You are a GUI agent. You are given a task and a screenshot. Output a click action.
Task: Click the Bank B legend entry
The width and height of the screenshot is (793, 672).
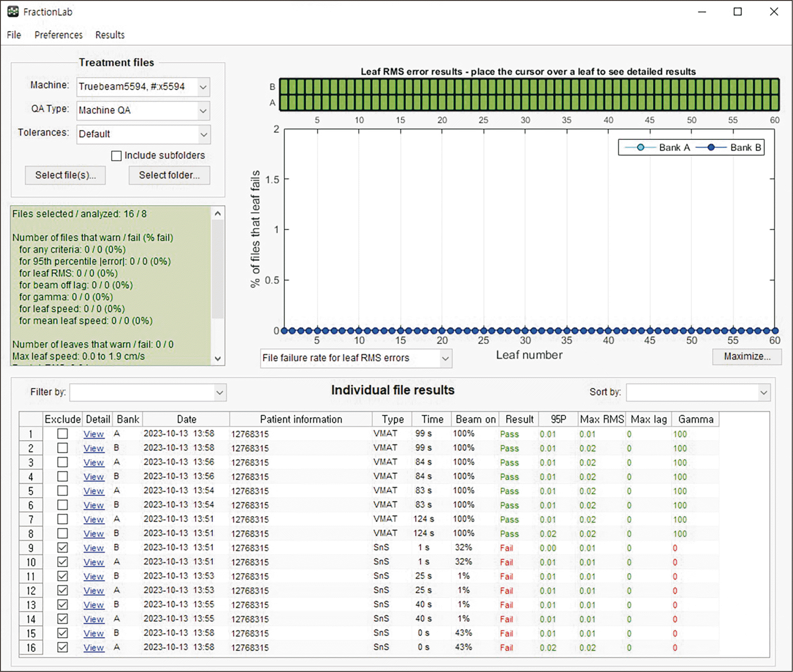coord(728,147)
